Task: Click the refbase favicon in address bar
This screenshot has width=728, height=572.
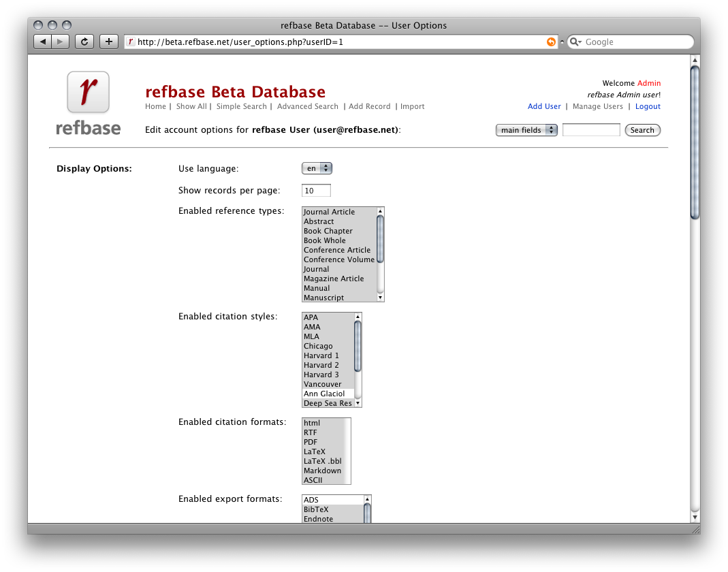Action: click(x=131, y=42)
